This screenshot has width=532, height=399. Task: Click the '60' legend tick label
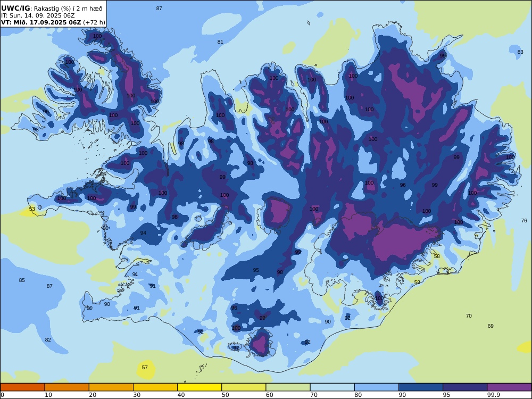click(269, 395)
